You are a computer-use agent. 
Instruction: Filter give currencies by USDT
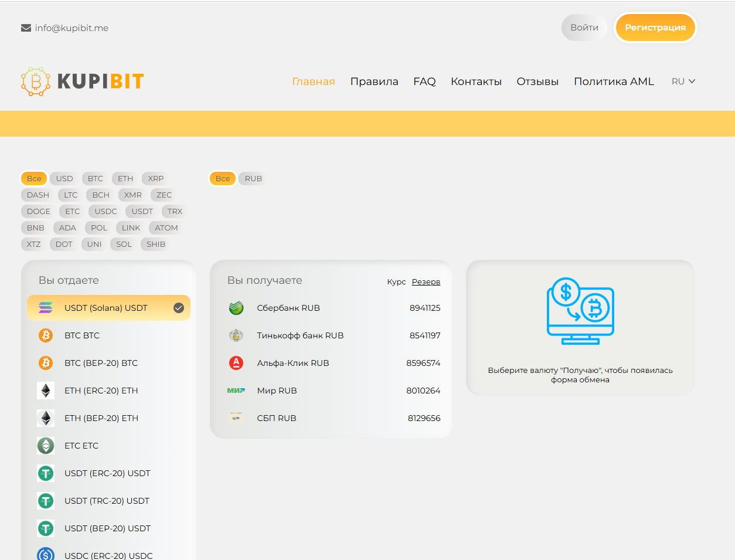pos(142,212)
